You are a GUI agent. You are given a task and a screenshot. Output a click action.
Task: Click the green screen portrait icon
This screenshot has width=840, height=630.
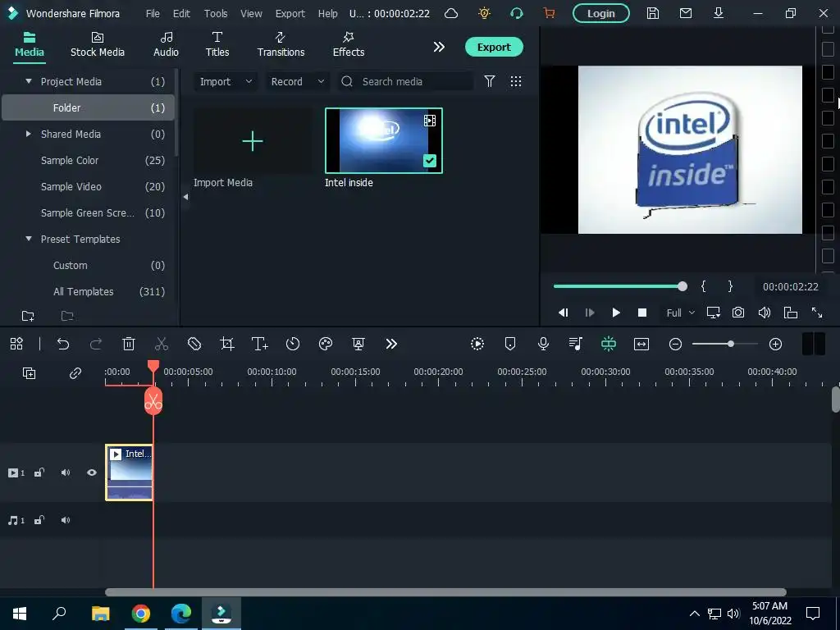tap(358, 344)
